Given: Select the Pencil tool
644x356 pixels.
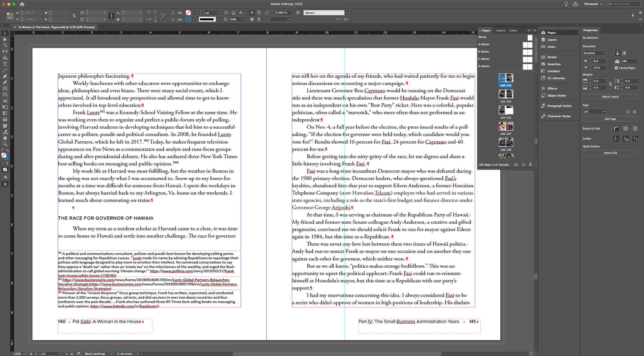Looking at the screenshot, I should 5,82.
